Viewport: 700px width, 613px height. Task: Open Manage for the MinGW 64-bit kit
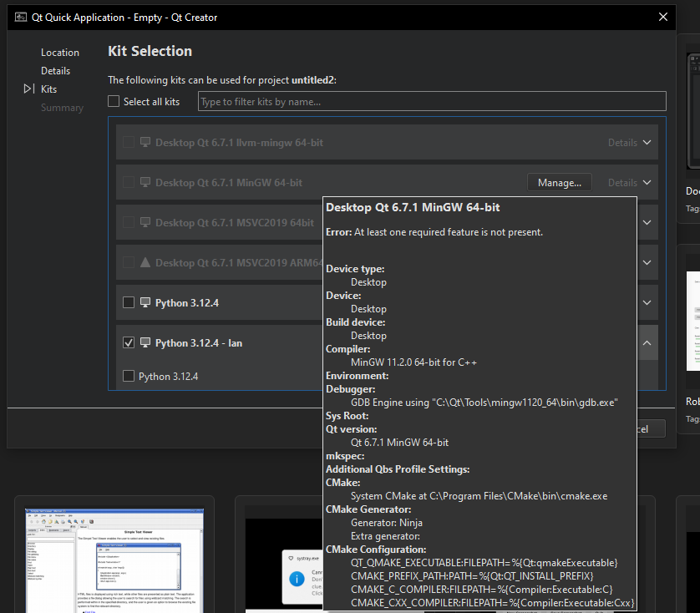point(560,183)
